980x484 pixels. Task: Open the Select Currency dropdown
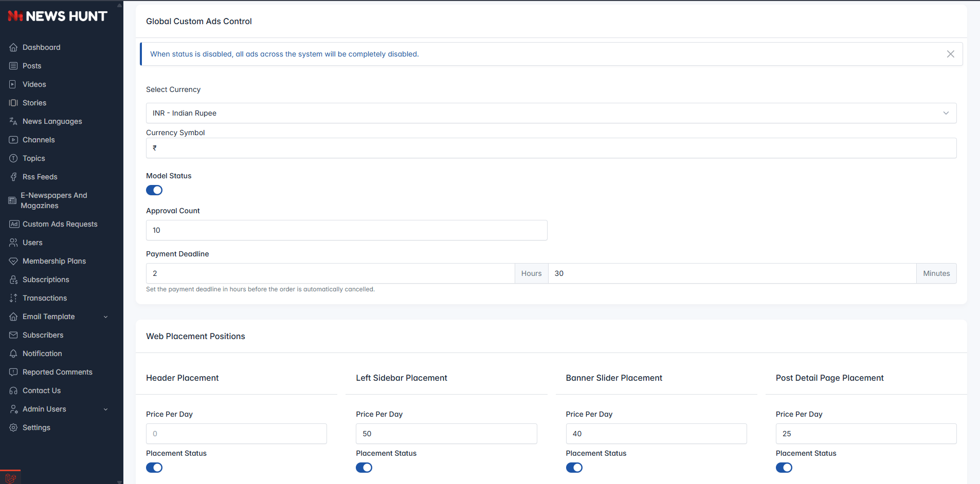coord(551,113)
